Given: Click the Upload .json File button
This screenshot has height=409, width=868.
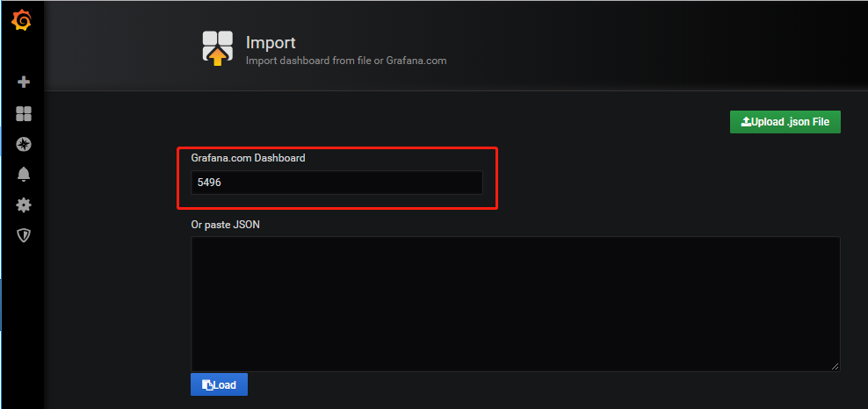Looking at the screenshot, I should tap(785, 122).
